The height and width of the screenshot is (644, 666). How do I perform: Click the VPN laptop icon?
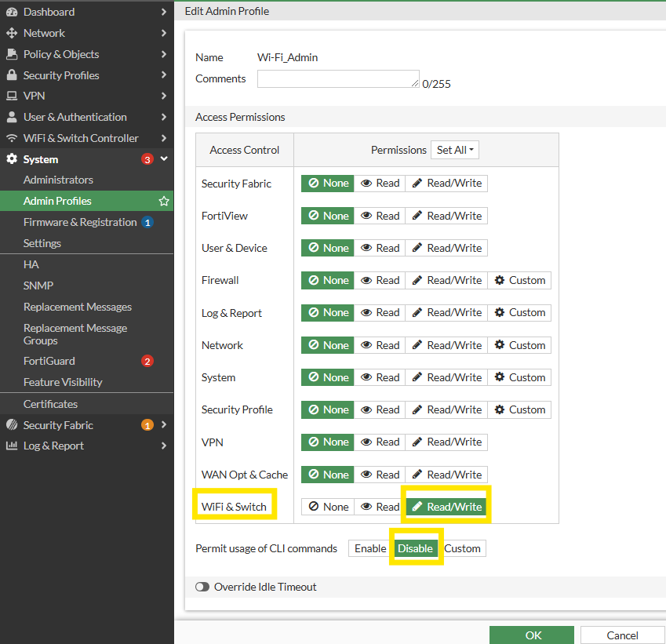click(12, 96)
